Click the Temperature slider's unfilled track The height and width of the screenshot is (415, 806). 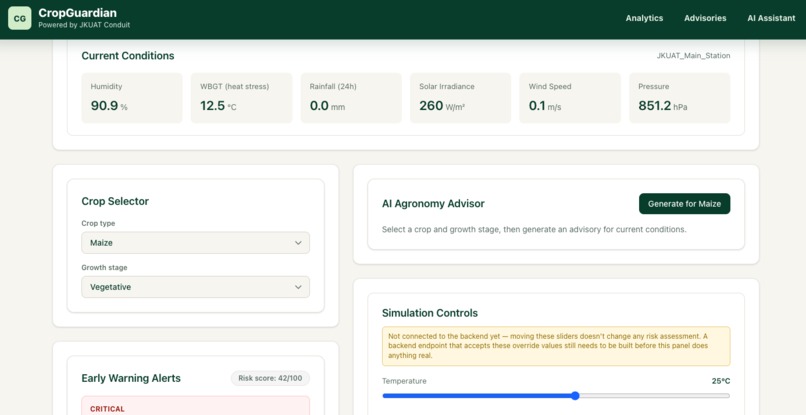(x=654, y=395)
